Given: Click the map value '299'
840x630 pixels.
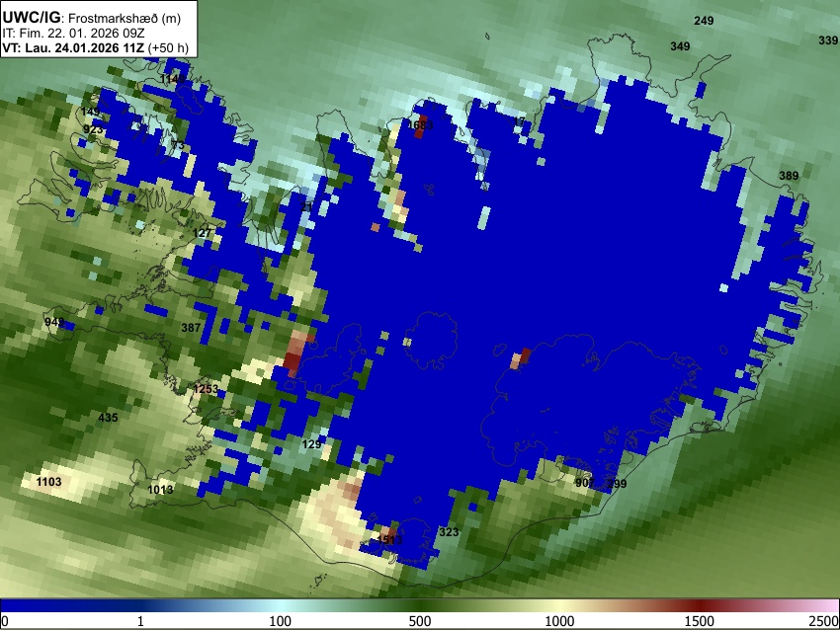Looking at the screenshot, I should point(617,484).
